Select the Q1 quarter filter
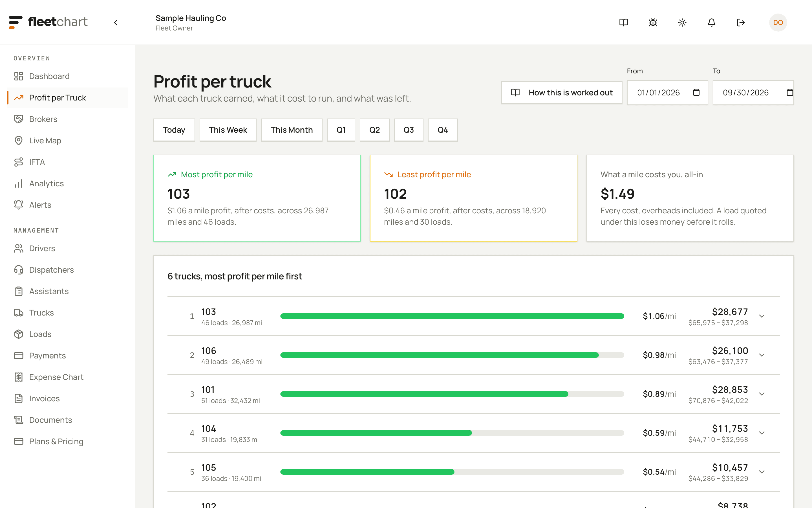Screen dimensions: 812x508 click(341, 130)
